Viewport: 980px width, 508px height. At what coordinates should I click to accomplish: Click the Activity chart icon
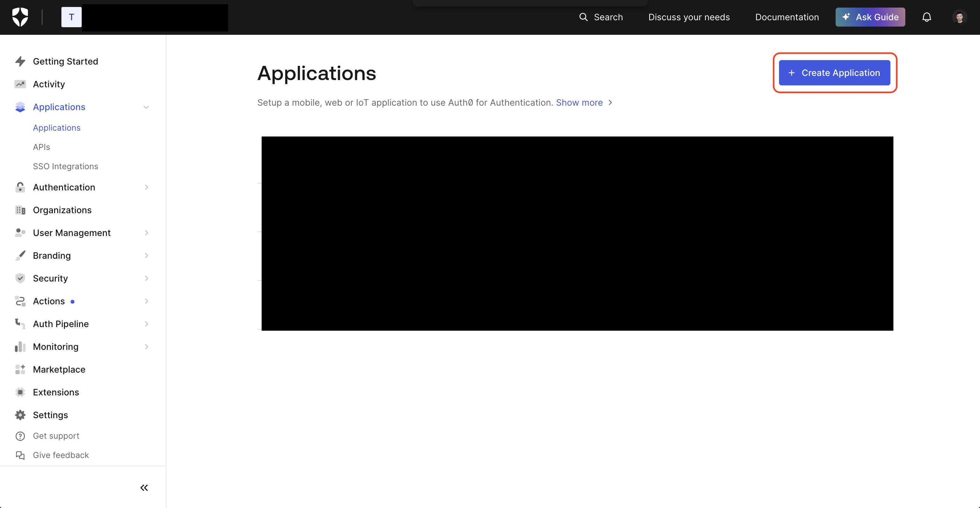tap(20, 84)
